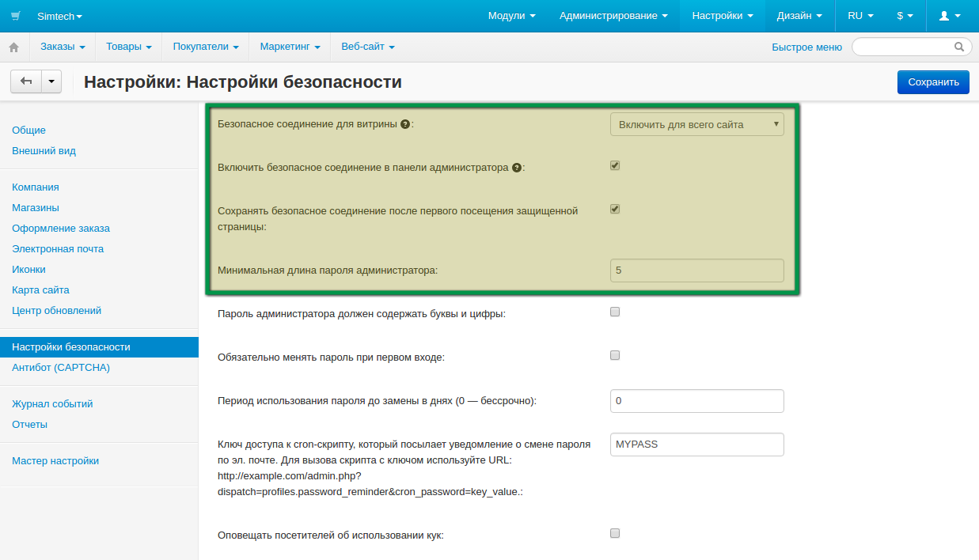Expand the Настройки top menu
979x560 pixels.
point(722,16)
